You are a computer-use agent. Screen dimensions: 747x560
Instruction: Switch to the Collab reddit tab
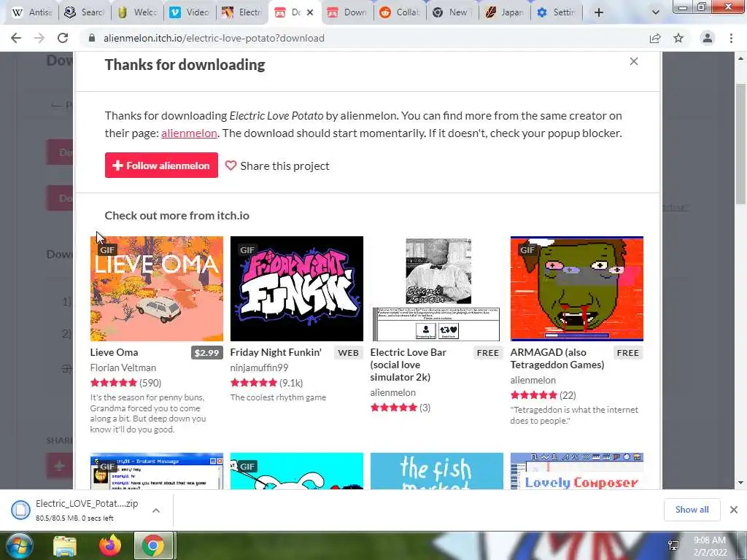pos(400,12)
